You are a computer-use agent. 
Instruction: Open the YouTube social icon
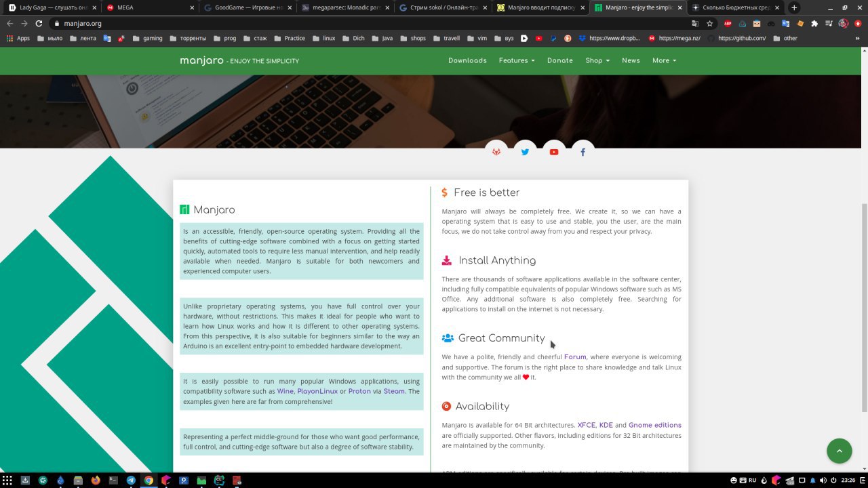tap(554, 152)
